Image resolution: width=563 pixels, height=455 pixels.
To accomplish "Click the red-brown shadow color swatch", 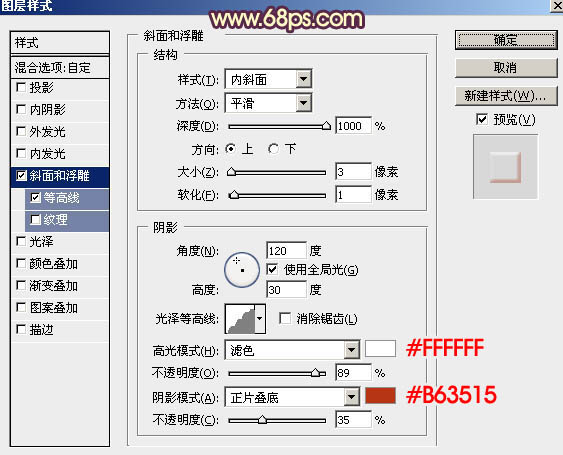I will [x=380, y=395].
